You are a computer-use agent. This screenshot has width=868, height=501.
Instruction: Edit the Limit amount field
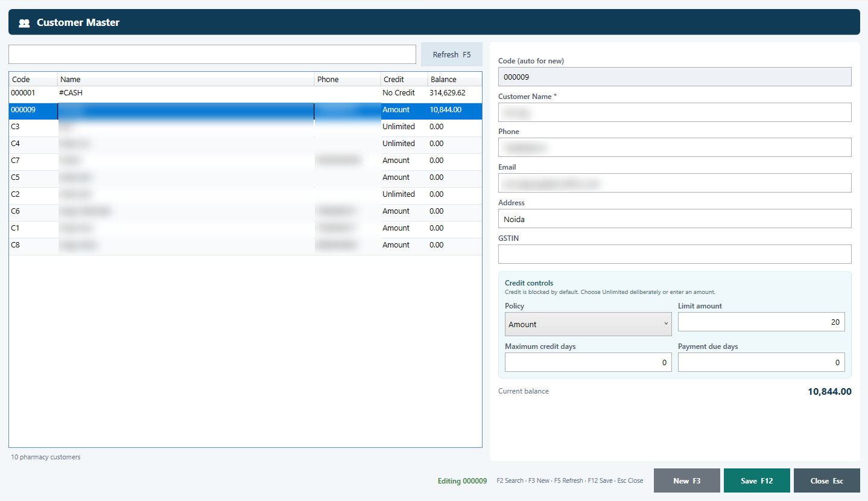pyautogui.click(x=761, y=322)
